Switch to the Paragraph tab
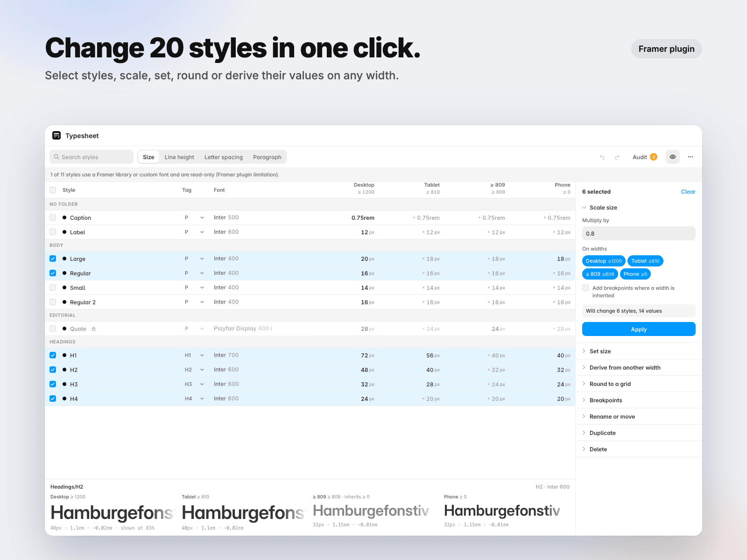This screenshot has width=747, height=560. (267, 157)
